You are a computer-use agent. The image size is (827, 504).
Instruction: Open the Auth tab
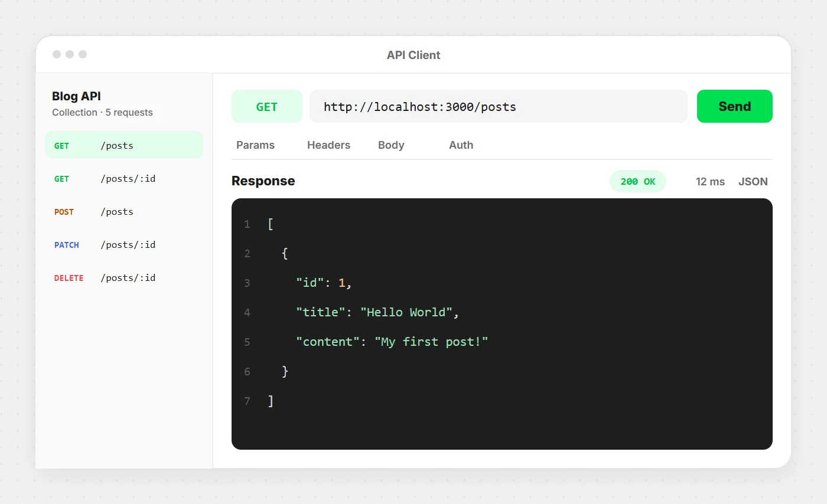461,145
